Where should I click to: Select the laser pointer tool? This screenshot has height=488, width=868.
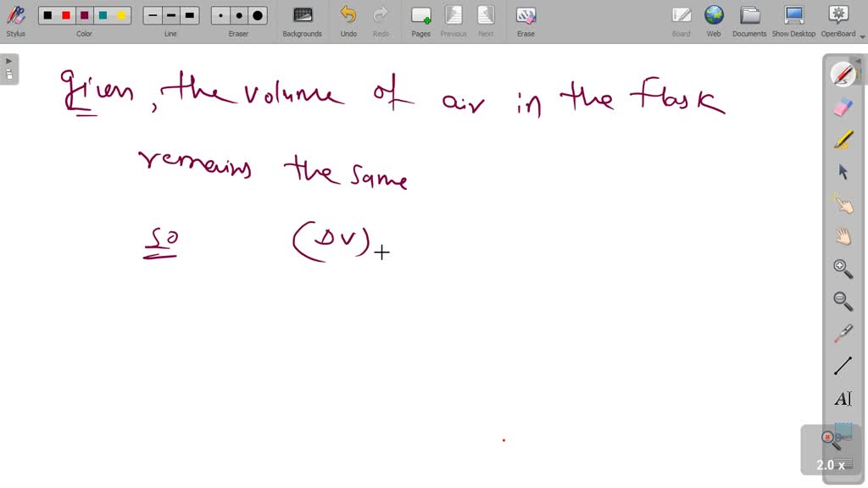click(x=843, y=334)
